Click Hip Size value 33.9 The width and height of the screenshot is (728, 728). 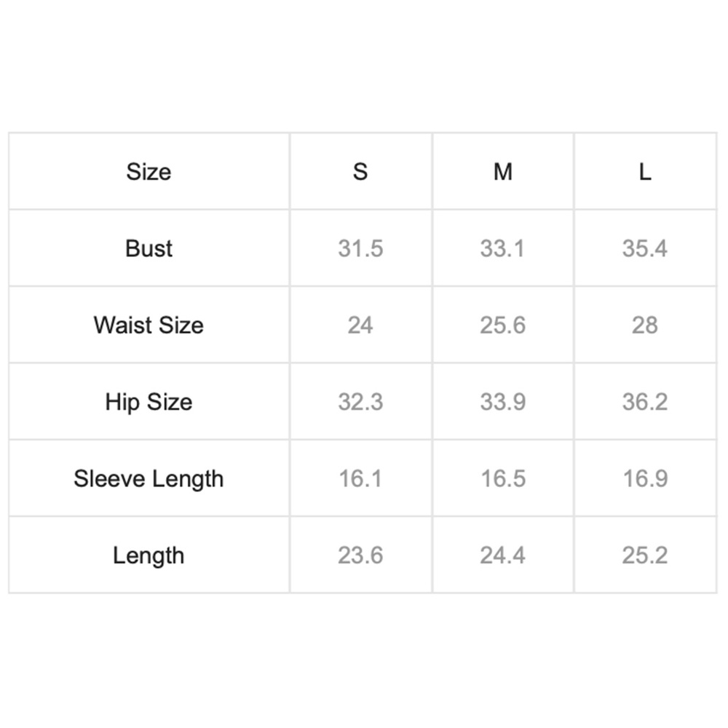(502, 402)
